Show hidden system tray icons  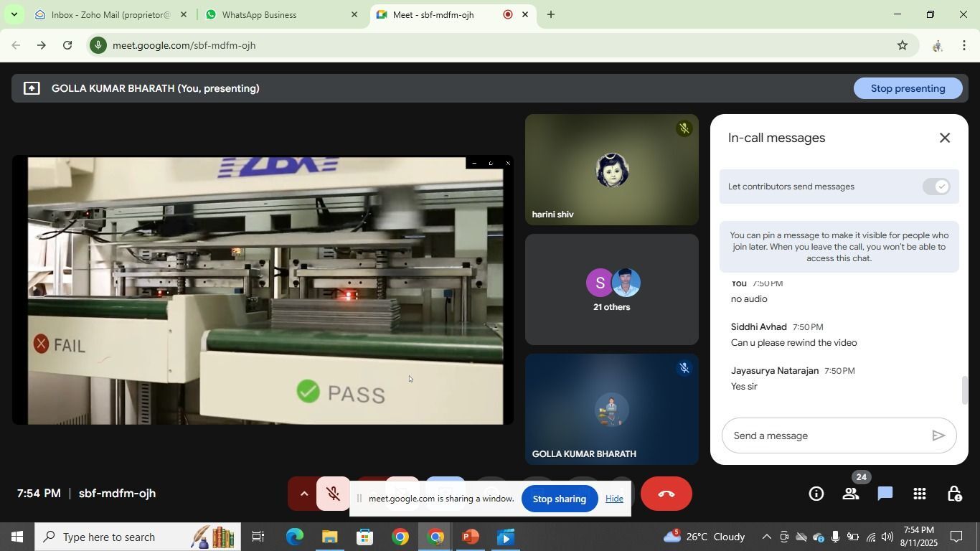click(766, 537)
